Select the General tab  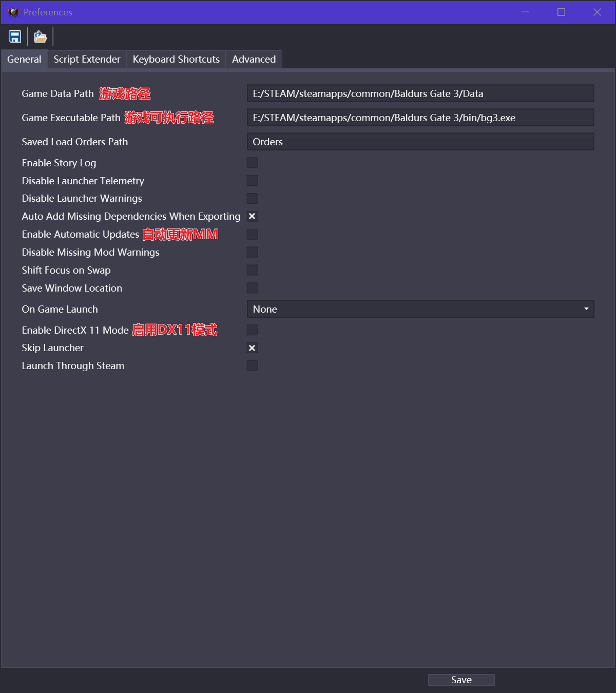click(x=24, y=59)
